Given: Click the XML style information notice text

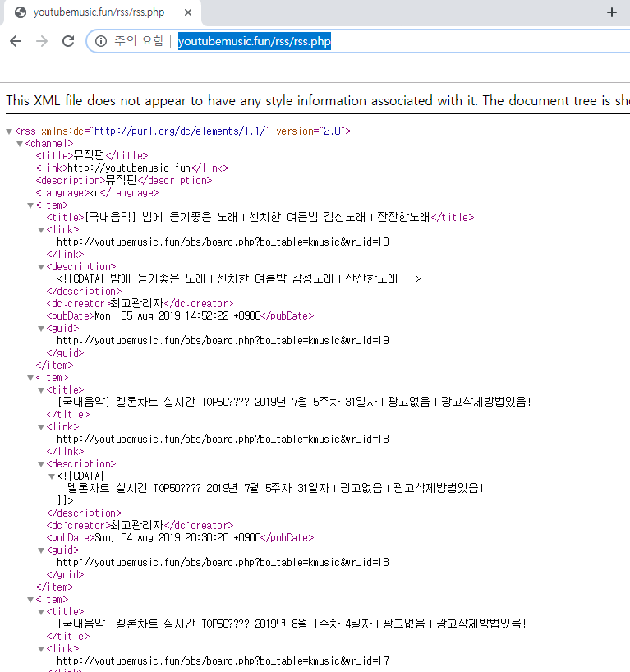Looking at the screenshot, I should coord(318,101).
